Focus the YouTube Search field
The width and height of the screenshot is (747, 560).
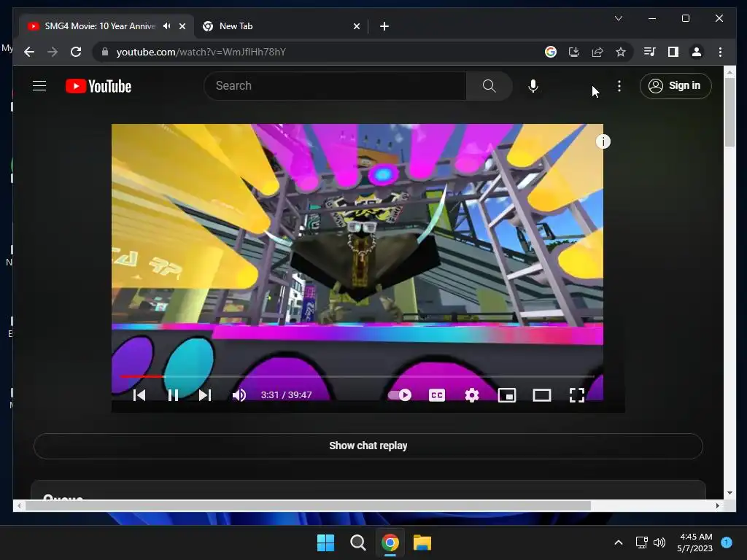[x=336, y=86]
